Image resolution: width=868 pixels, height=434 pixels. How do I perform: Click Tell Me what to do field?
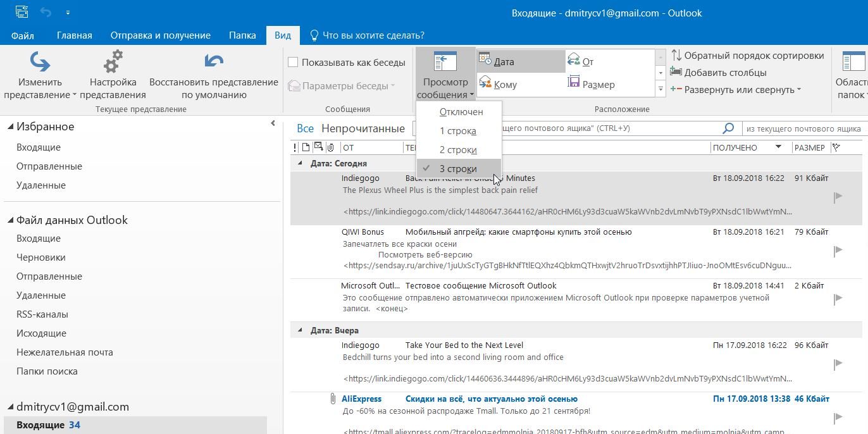[373, 35]
